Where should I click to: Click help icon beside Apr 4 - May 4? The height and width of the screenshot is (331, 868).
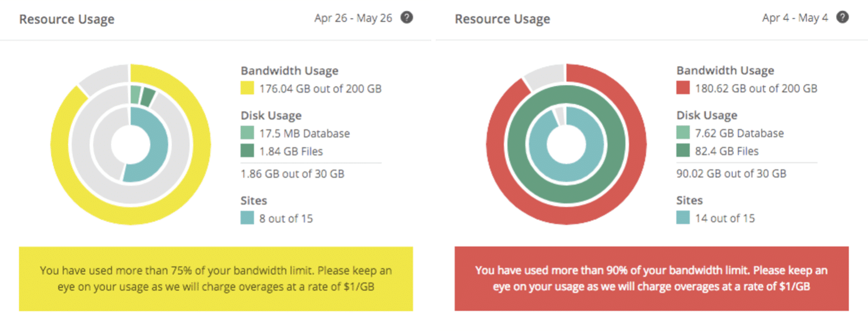(842, 17)
